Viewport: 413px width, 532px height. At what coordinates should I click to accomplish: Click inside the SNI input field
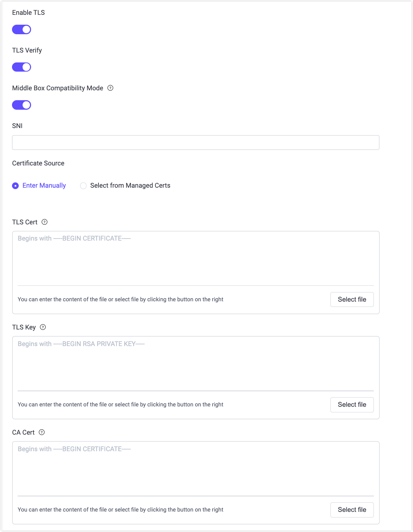tap(195, 142)
